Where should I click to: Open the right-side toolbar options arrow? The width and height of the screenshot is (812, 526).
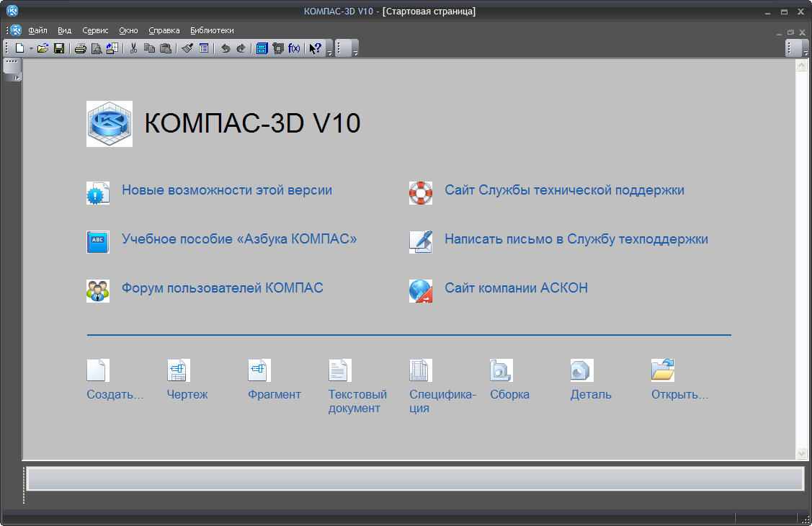(806, 49)
